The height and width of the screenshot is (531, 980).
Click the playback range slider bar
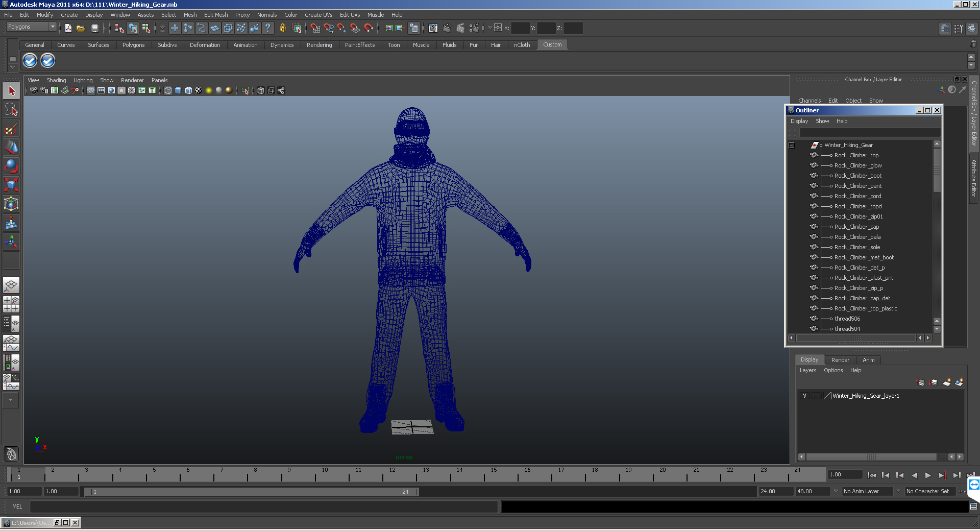pos(251,492)
